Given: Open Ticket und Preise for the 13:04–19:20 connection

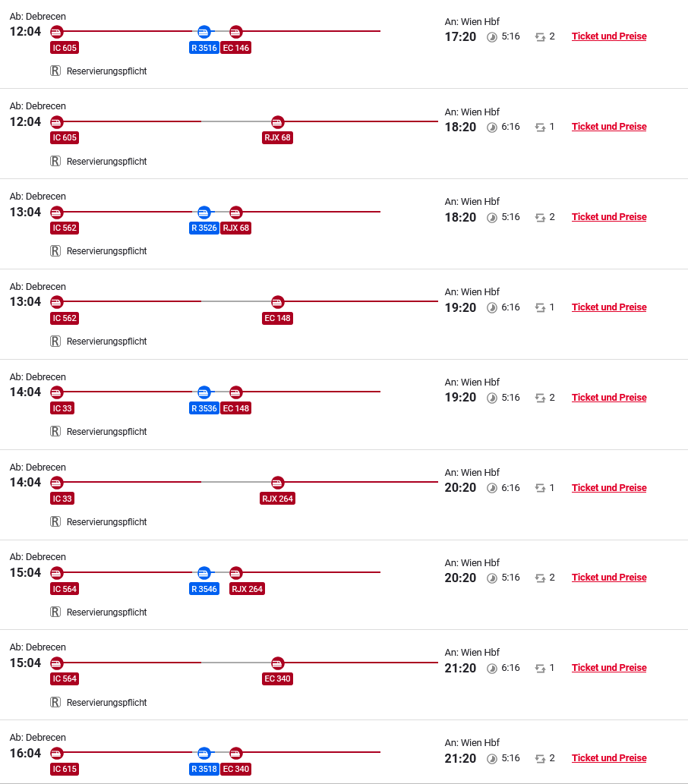Looking at the screenshot, I should click(609, 307).
